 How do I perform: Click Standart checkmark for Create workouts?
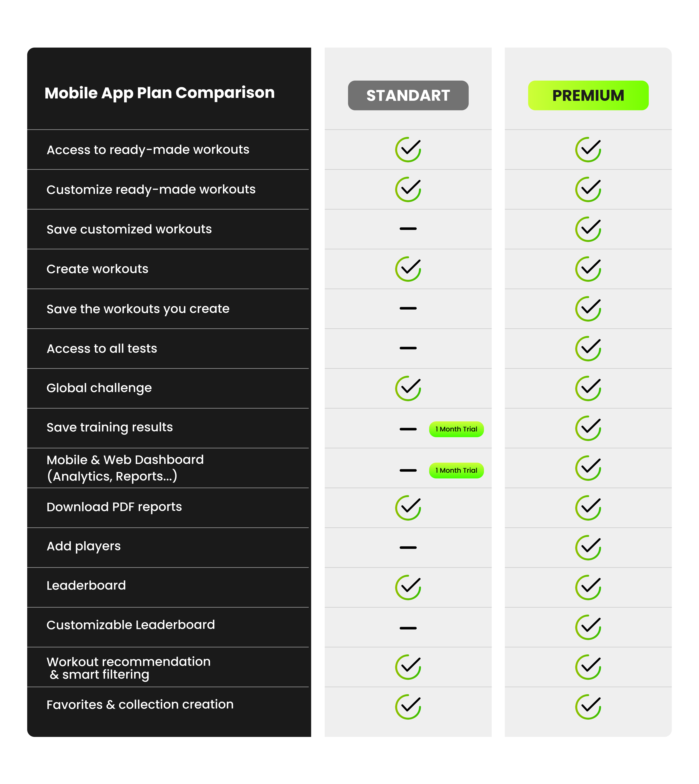click(408, 269)
